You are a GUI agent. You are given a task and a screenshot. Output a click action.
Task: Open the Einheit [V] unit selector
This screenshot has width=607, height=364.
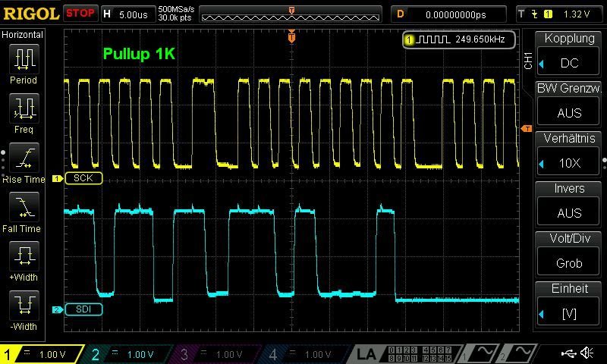[569, 313]
